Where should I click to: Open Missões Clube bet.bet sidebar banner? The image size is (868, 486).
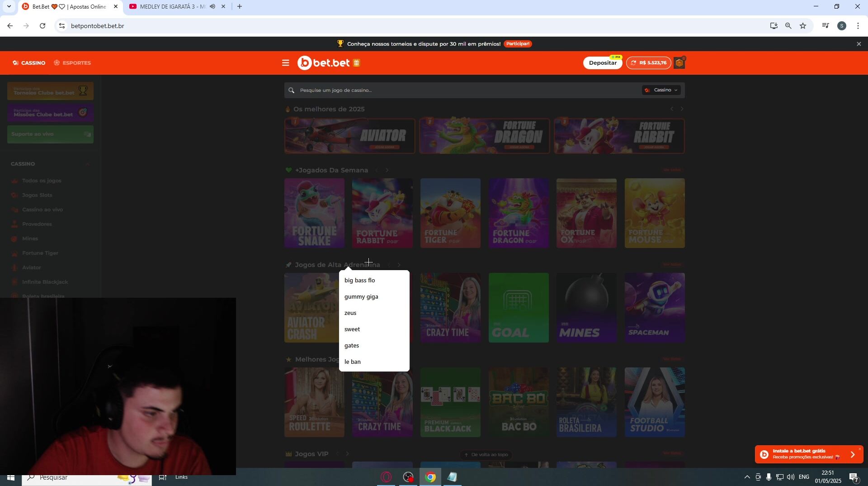[x=50, y=113]
